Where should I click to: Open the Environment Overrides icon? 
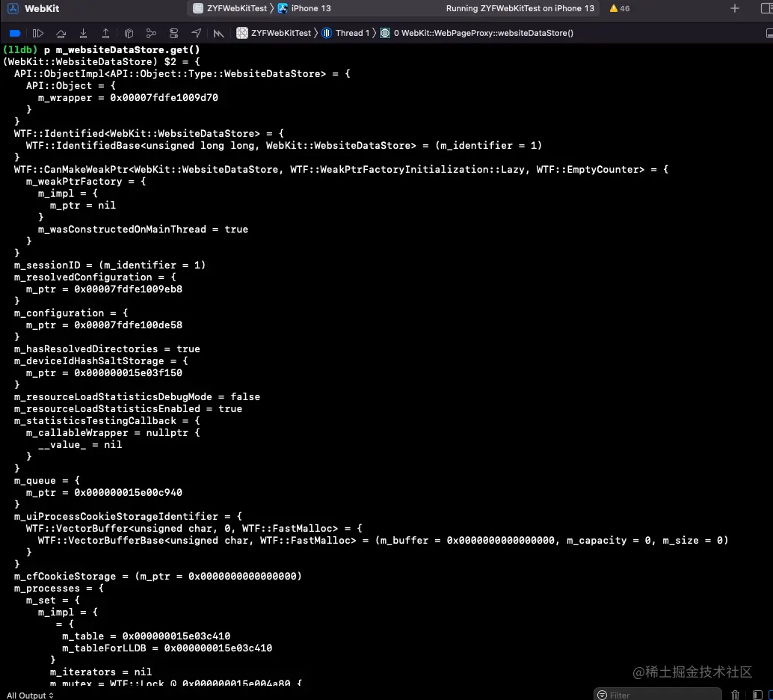pos(173,33)
